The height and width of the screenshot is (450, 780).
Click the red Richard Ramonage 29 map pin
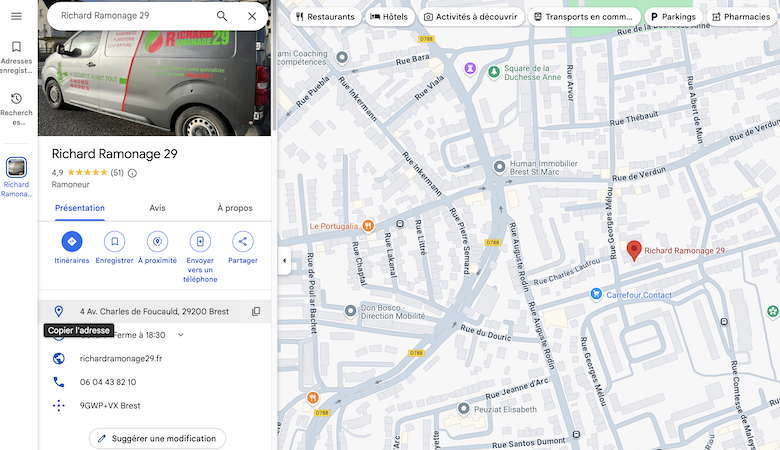634,250
